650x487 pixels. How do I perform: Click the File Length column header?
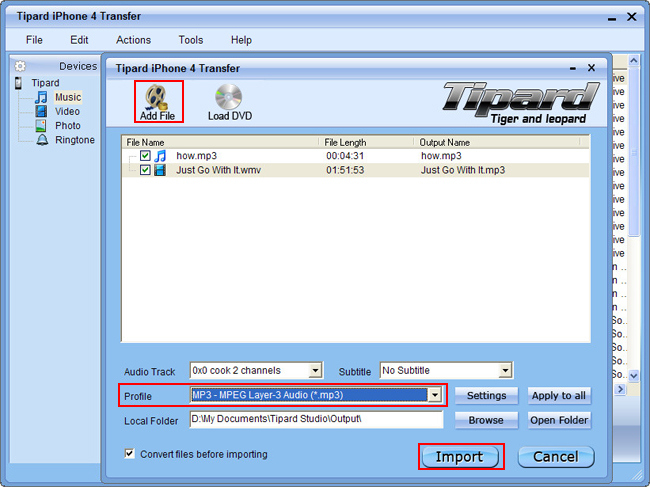367,143
